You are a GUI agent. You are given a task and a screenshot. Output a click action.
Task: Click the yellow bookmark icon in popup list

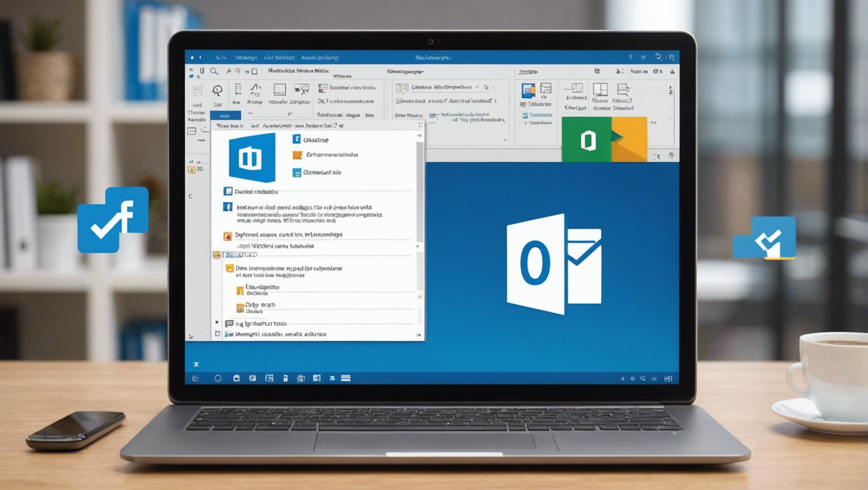pyautogui.click(x=240, y=291)
